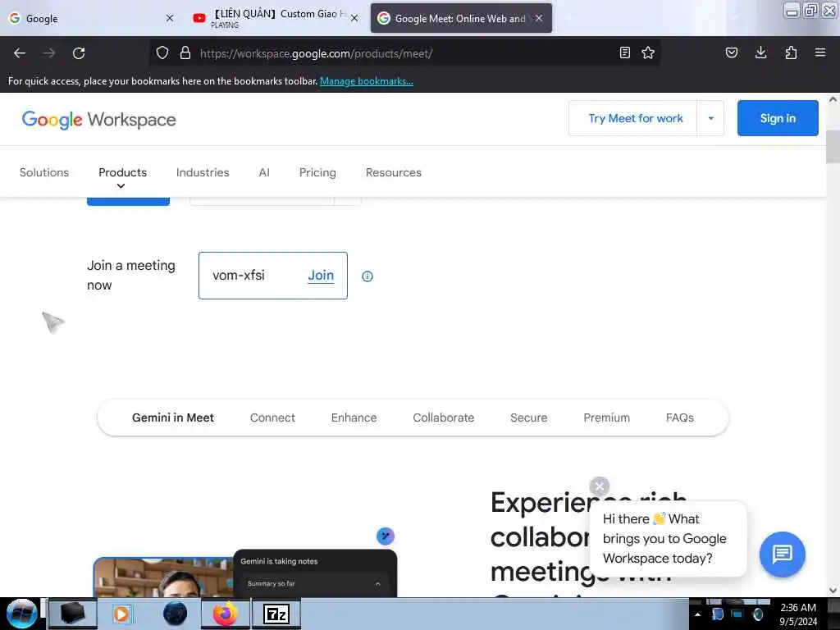Click the taskbar clock showing 2:36 AM
Screen dimensions: 840x630
(798, 614)
